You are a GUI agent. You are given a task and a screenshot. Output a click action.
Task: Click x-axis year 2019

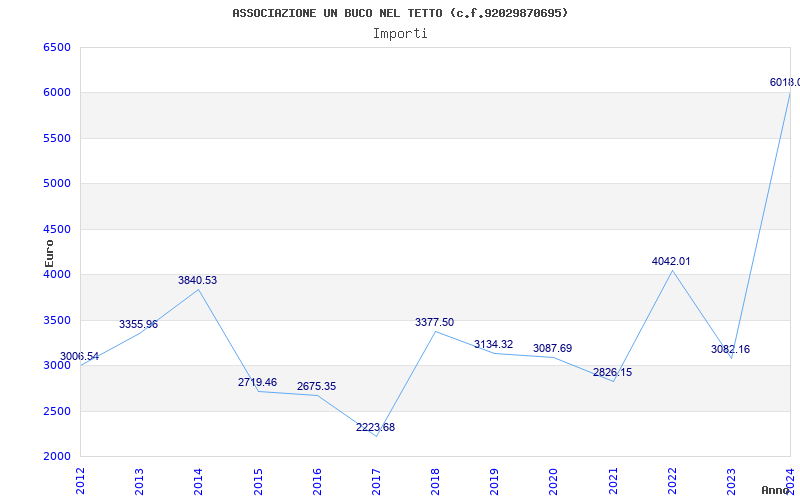[x=494, y=481]
